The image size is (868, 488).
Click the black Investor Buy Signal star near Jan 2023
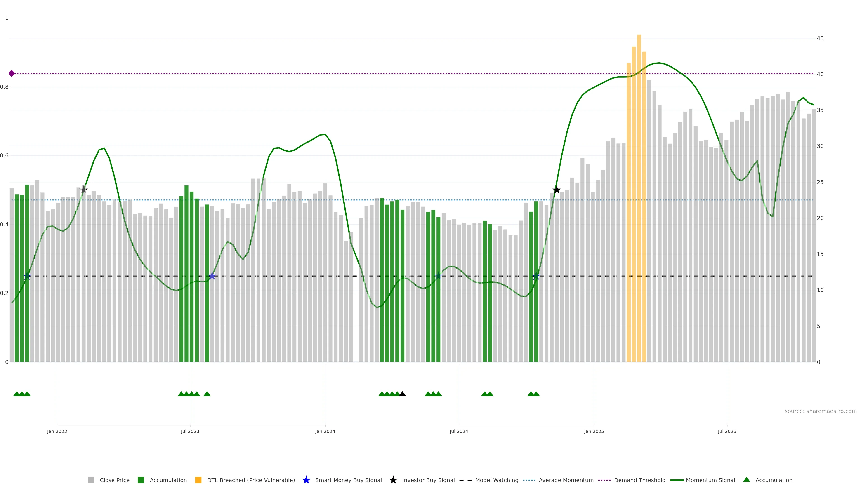click(x=84, y=190)
